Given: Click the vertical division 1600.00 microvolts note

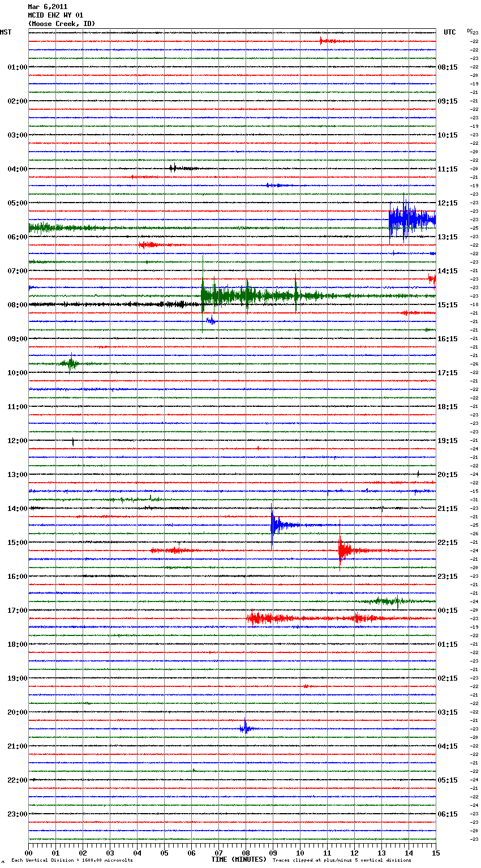Looking at the screenshot, I should pyautogui.click(x=72, y=860).
